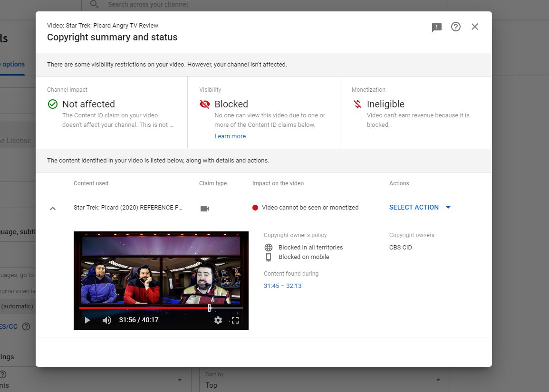The height and width of the screenshot is (392, 549).
Task: Click 'Star Trek: Picard (2020) REFERENCE F...' text
Action: (128, 208)
